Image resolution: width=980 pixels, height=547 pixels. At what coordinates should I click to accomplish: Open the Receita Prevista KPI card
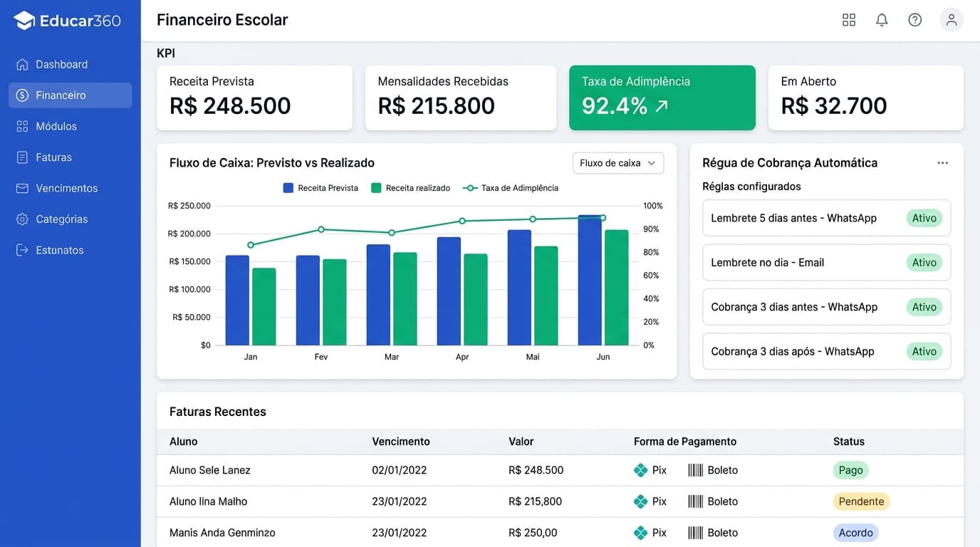pyautogui.click(x=254, y=98)
